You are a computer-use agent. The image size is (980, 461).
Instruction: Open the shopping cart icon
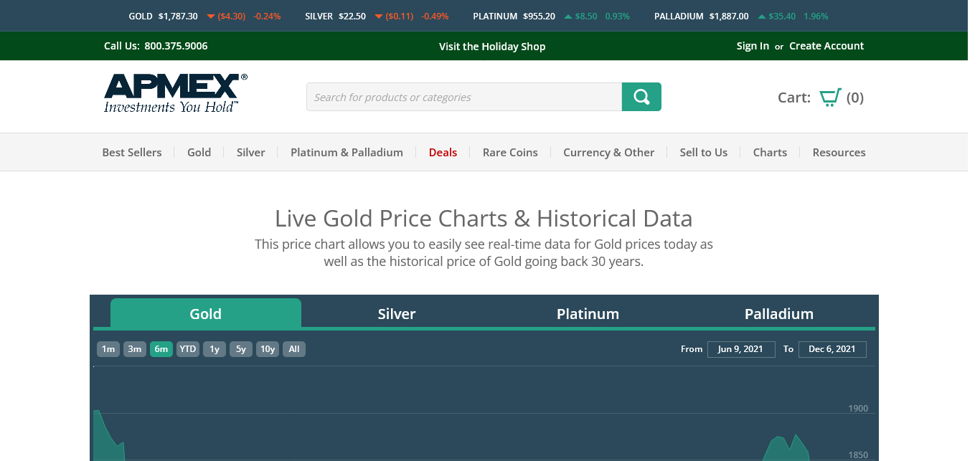tap(830, 98)
